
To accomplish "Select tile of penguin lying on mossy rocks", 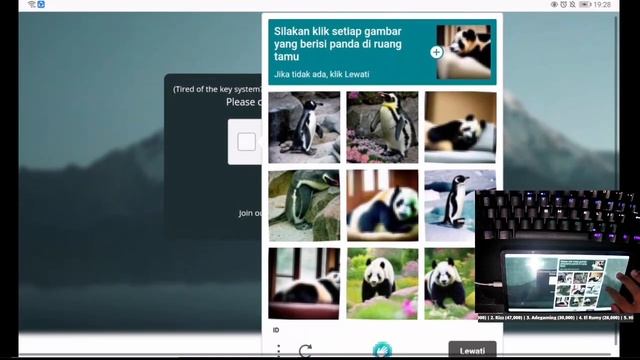I will pos(304,205).
